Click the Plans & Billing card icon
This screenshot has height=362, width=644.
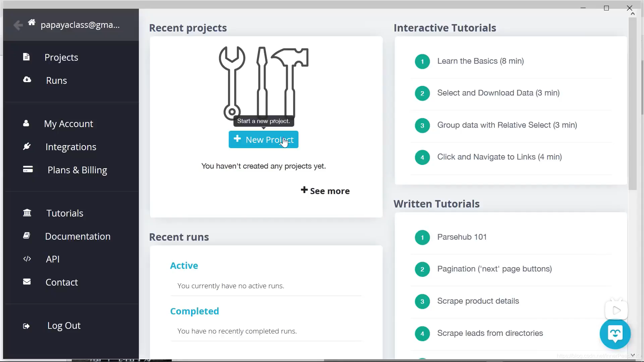(x=28, y=169)
